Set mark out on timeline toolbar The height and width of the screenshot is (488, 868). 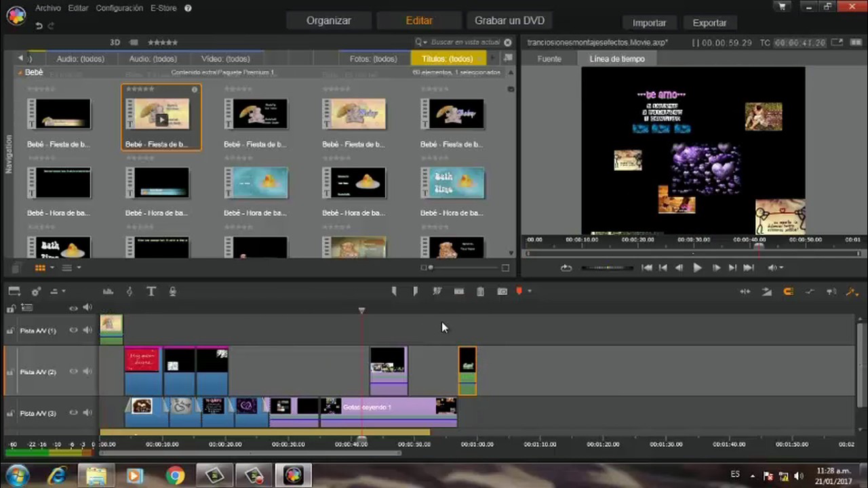point(415,291)
